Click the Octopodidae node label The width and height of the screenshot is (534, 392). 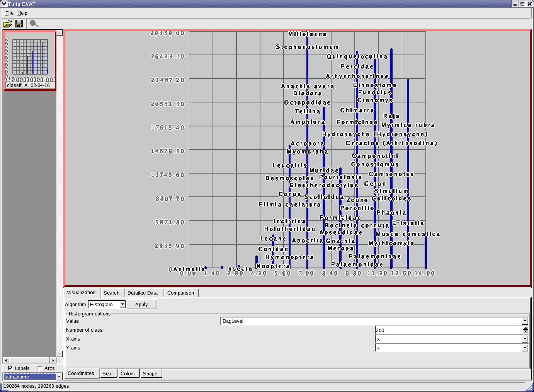pos(308,103)
